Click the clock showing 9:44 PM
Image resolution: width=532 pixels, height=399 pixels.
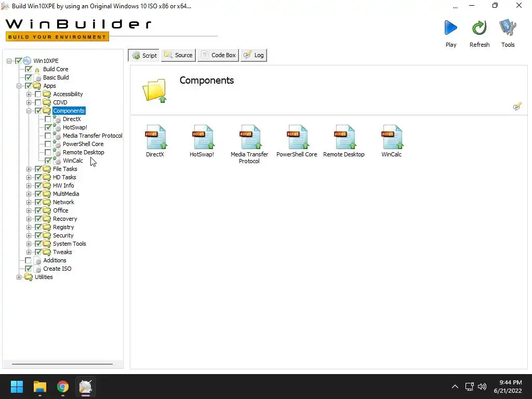click(510, 382)
